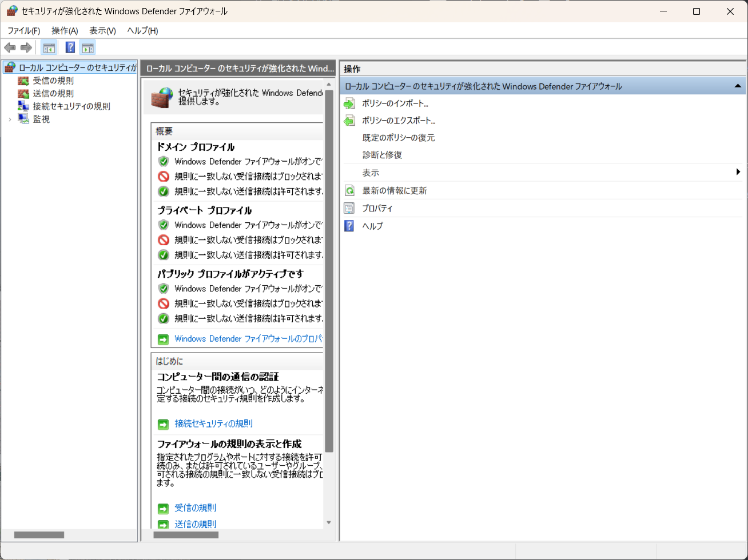Open Windows Defender ファイアウォールのプロパティ link
The width and height of the screenshot is (748, 560).
point(249,339)
